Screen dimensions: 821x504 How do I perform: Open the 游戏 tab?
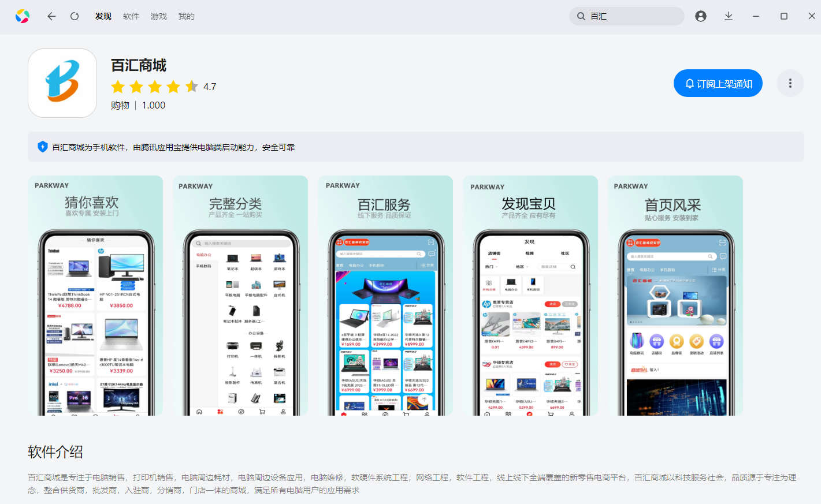click(159, 16)
